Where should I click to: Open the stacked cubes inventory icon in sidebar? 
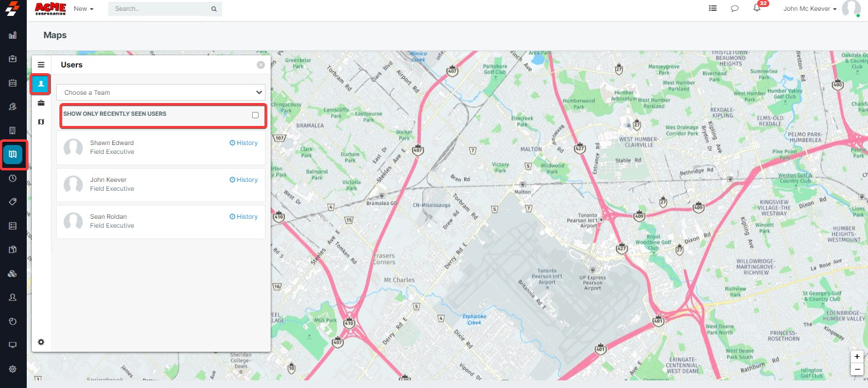[13, 274]
